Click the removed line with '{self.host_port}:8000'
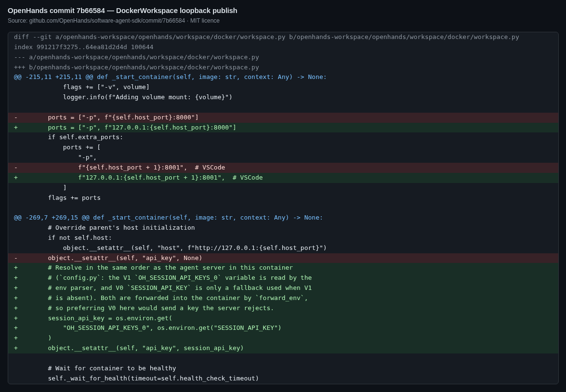The image size is (566, 392). (283, 118)
